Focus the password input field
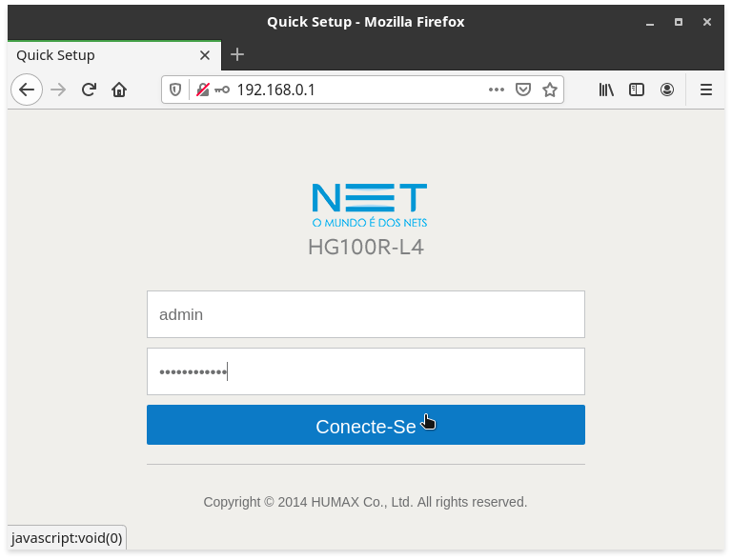Image resolution: width=732 pixels, height=560 pixels. 366,371
